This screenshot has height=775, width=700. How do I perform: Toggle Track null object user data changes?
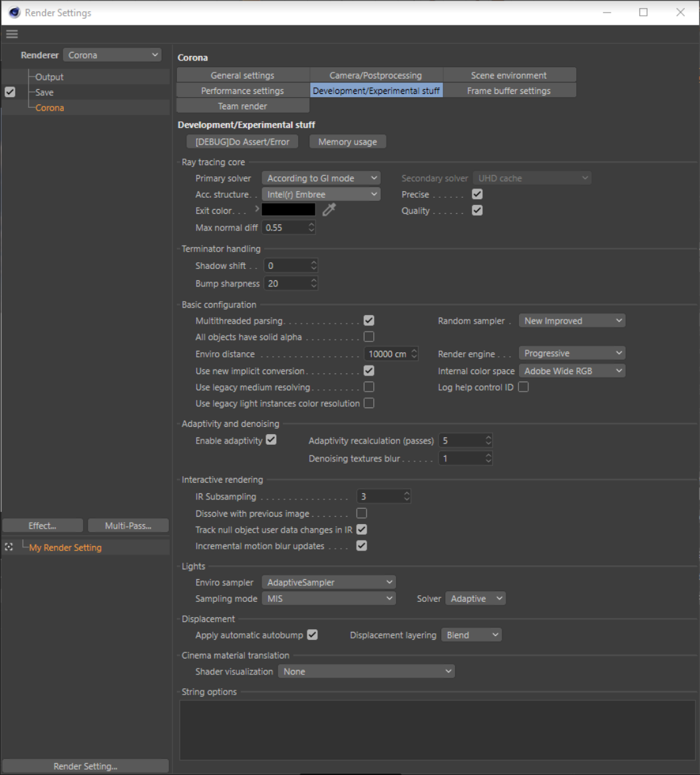pos(361,529)
